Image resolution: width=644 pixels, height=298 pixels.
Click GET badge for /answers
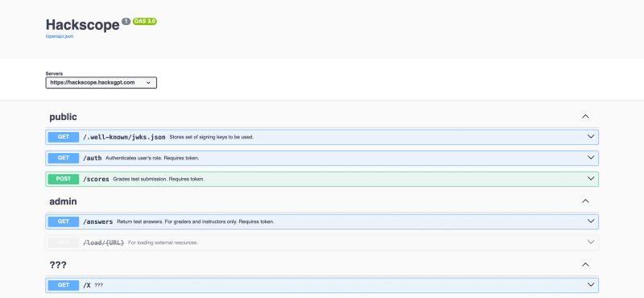(64, 221)
